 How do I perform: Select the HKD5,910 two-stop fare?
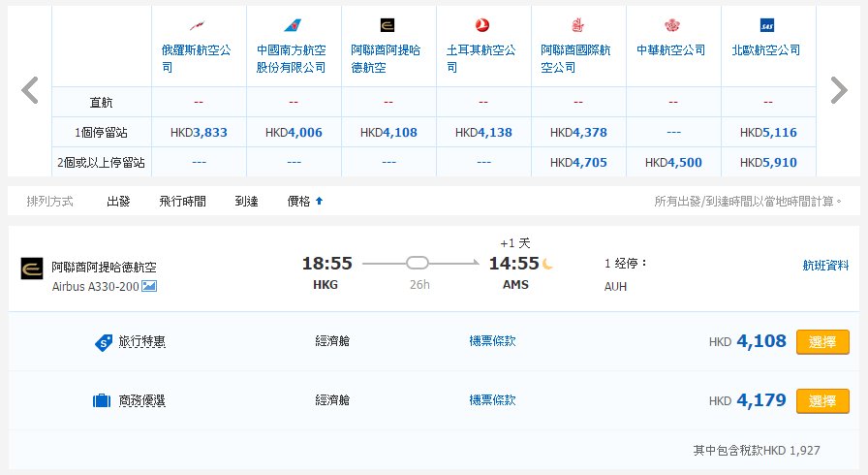pos(768,162)
